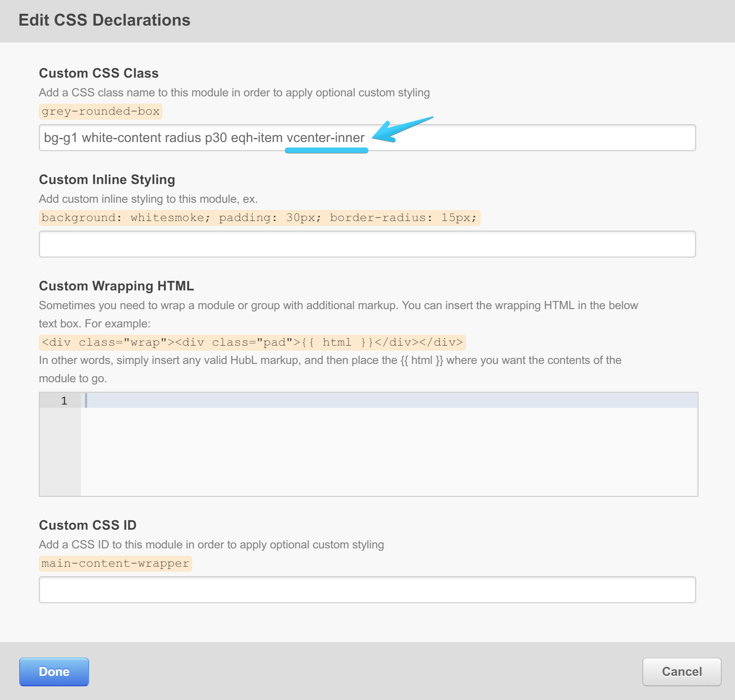Click the word vcenter-inner in class field
Viewport: 735px width, 700px height.
(x=325, y=137)
